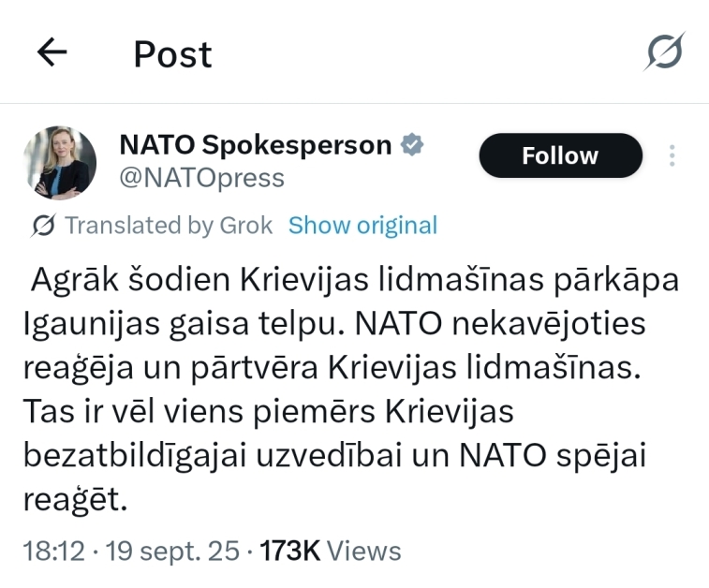
Task: Tap the first line starting "Agrāk šodien"
Action: point(354,279)
